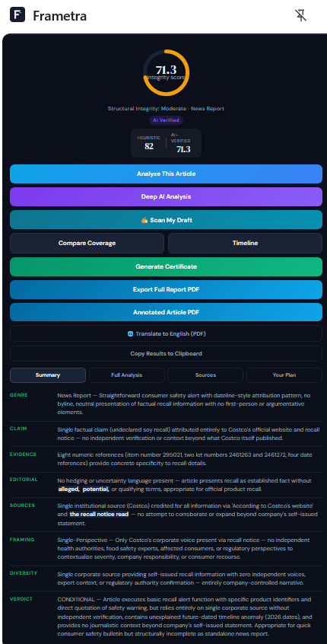The height and width of the screenshot is (644, 327).
Task: Click the SOURCES row label
Action: tap(22, 505)
